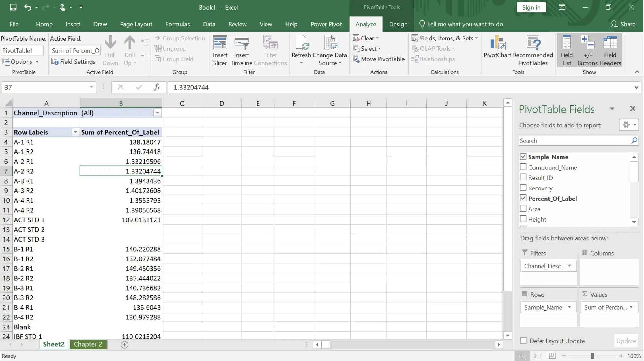Enable Defer Layout Update
This screenshot has width=644, height=361.
click(523, 341)
